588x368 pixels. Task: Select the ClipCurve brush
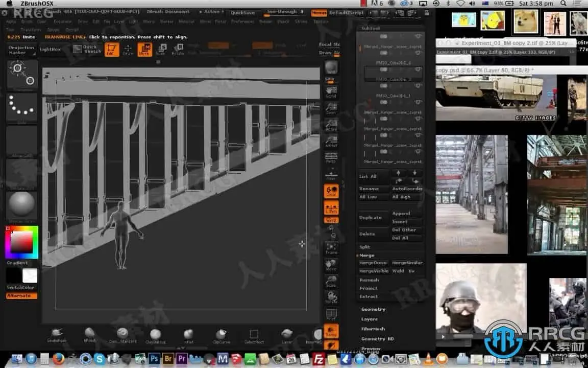[x=221, y=335]
